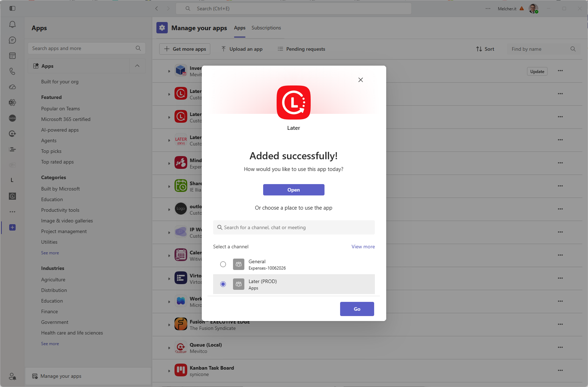
Task: Switch to the Subscriptions tab
Action: click(266, 28)
